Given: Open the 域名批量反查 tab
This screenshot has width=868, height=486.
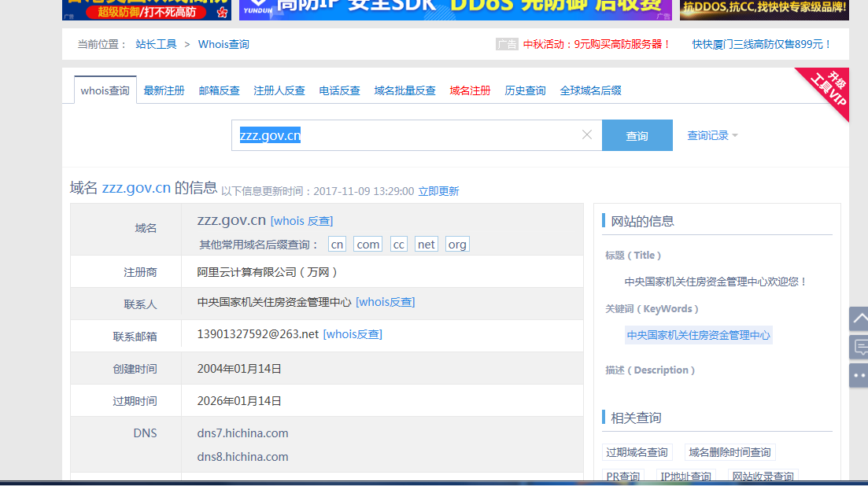Looking at the screenshot, I should click(404, 90).
